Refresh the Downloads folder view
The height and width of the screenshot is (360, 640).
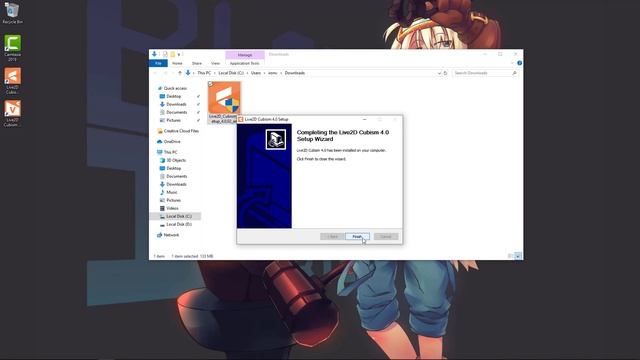[445, 73]
